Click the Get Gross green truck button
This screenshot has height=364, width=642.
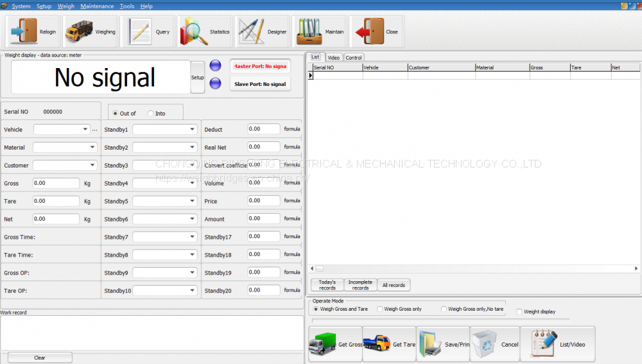(x=322, y=344)
